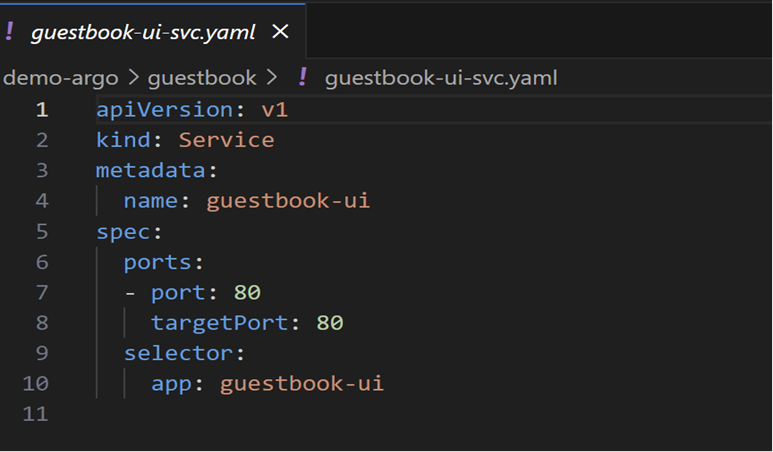Select line 5 via its line number
Viewport: 773px width, 452px height.
coord(42,232)
